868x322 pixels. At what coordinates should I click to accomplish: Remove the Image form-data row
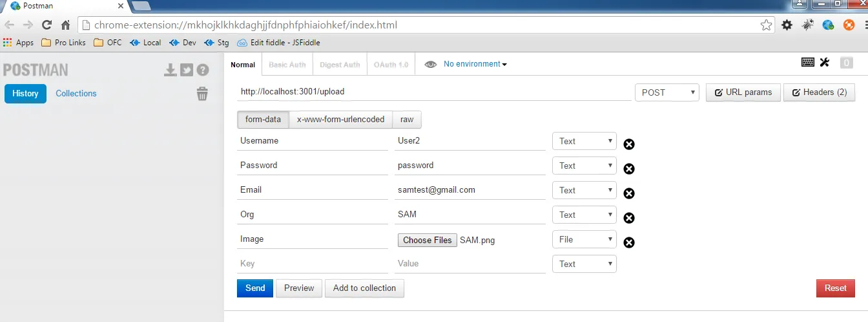tap(628, 242)
